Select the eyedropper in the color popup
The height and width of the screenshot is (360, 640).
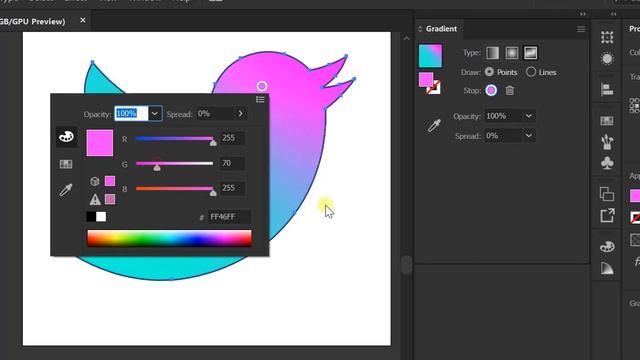[x=66, y=190]
